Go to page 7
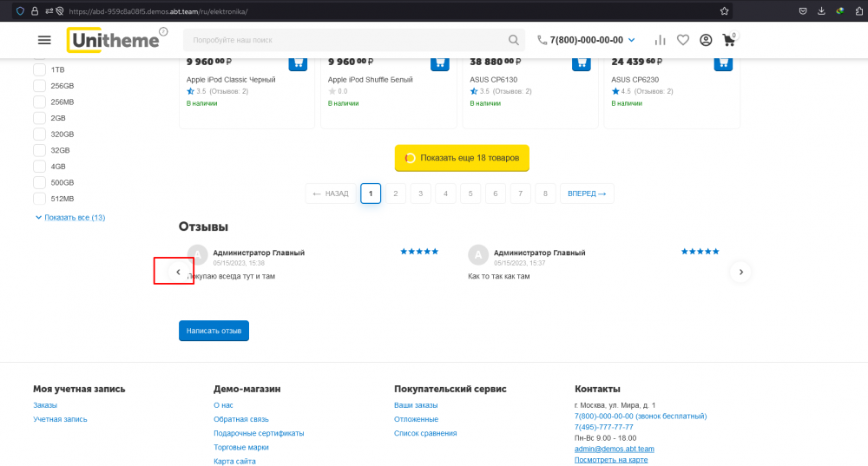 pyautogui.click(x=520, y=194)
